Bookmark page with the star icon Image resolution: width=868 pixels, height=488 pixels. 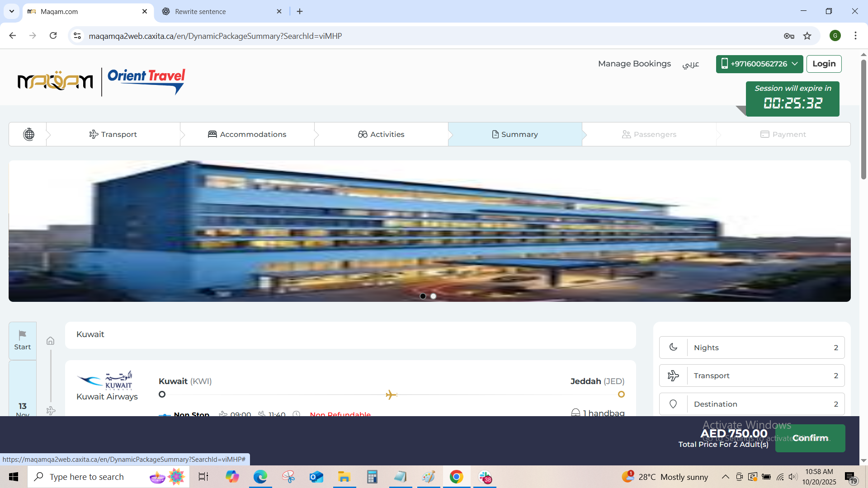(807, 36)
